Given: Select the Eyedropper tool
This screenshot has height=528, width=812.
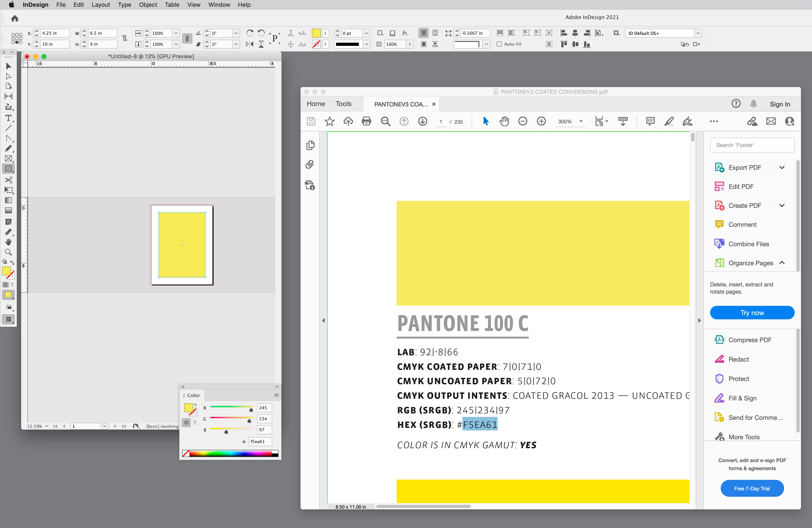Looking at the screenshot, I should tap(8, 232).
